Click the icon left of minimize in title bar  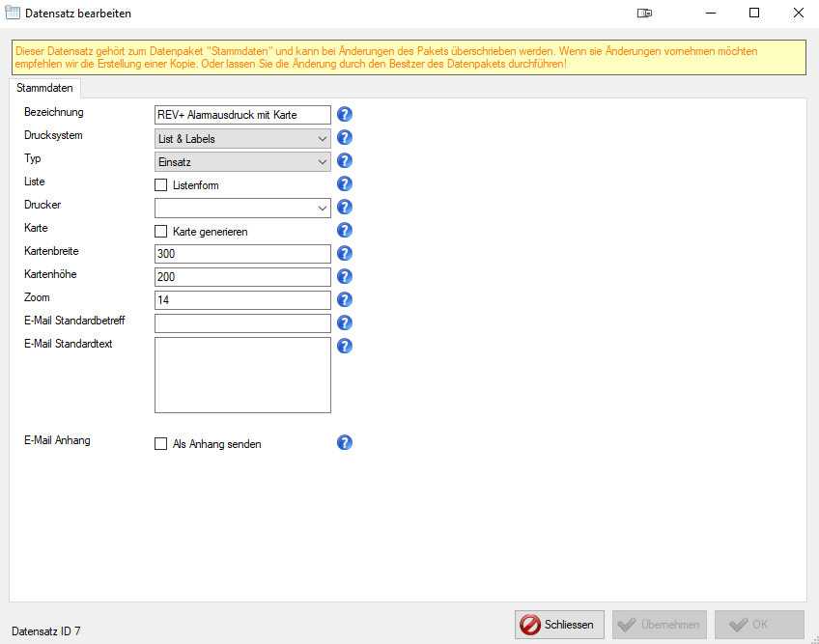[645, 14]
